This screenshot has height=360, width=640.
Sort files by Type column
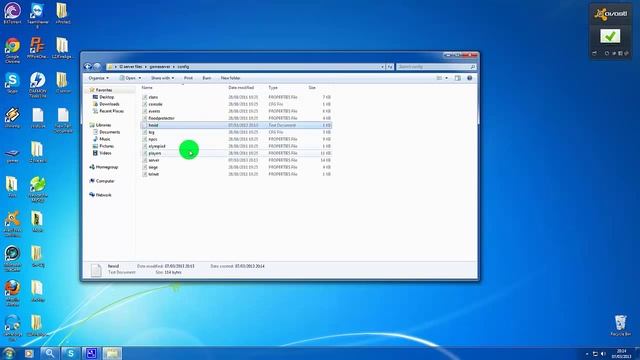click(x=273, y=88)
